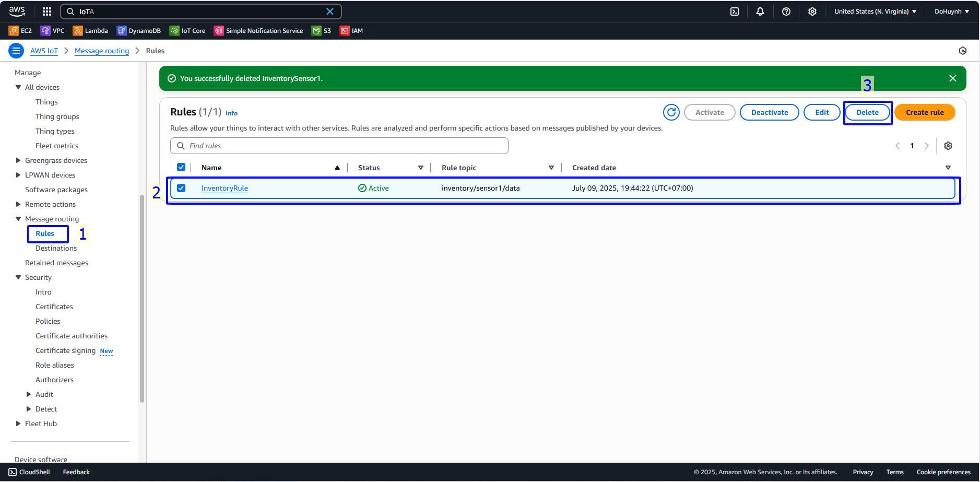Image resolution: width=980 pixels, height=482 pixels.
Task: Click the help question mark icon
Action: (x=786, y=11)
